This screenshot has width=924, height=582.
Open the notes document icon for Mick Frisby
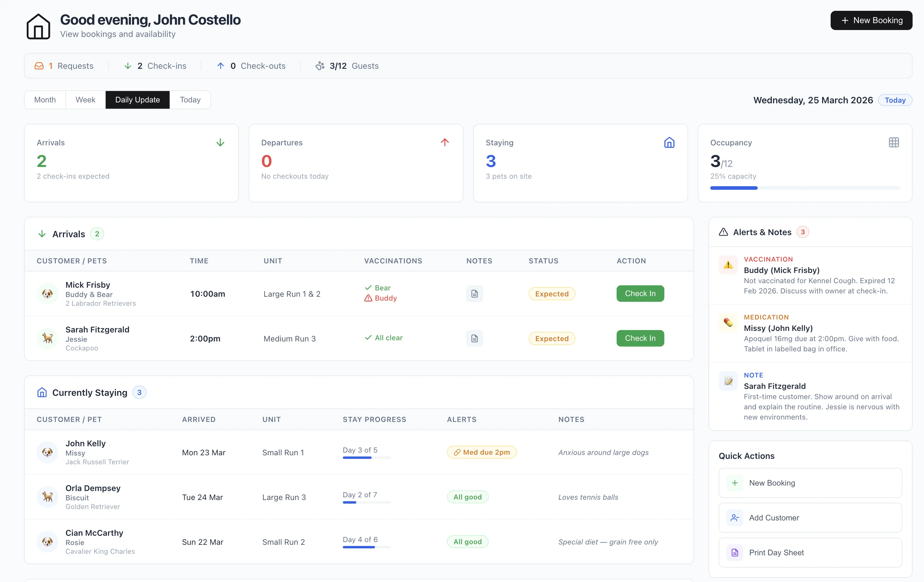474,294
